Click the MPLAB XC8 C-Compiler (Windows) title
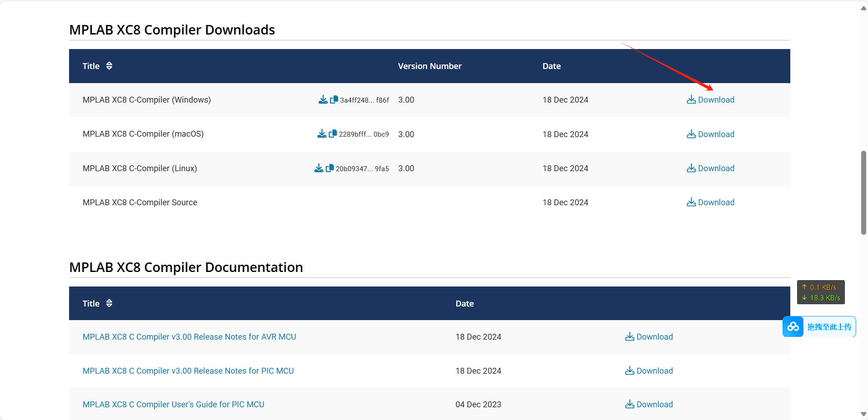Image resolution: width=868 pixels, height=420 pixels. pos(146,100)
